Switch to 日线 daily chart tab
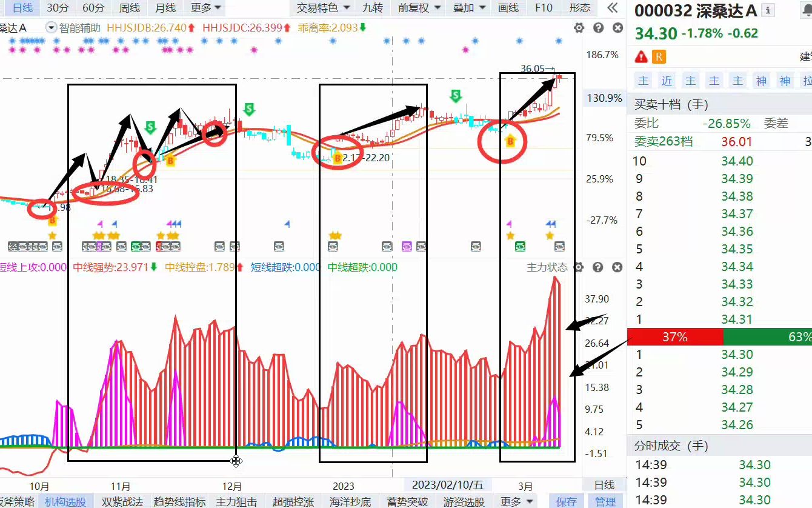Image resolution: width=812 pixels, height=508 pixels. (22, 8)
